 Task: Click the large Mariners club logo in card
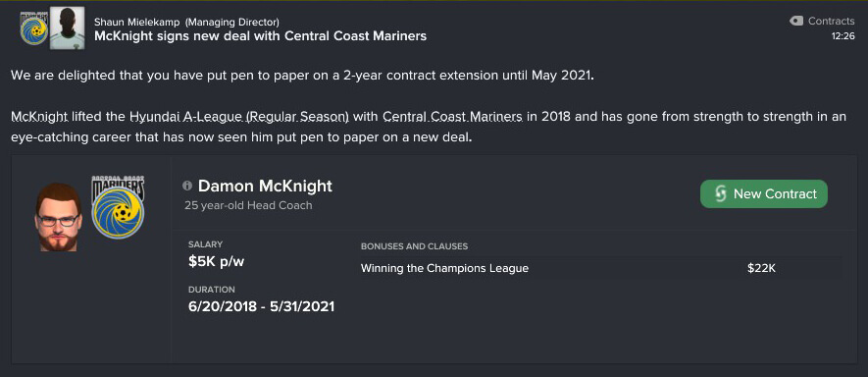click(x=118, y=207)
